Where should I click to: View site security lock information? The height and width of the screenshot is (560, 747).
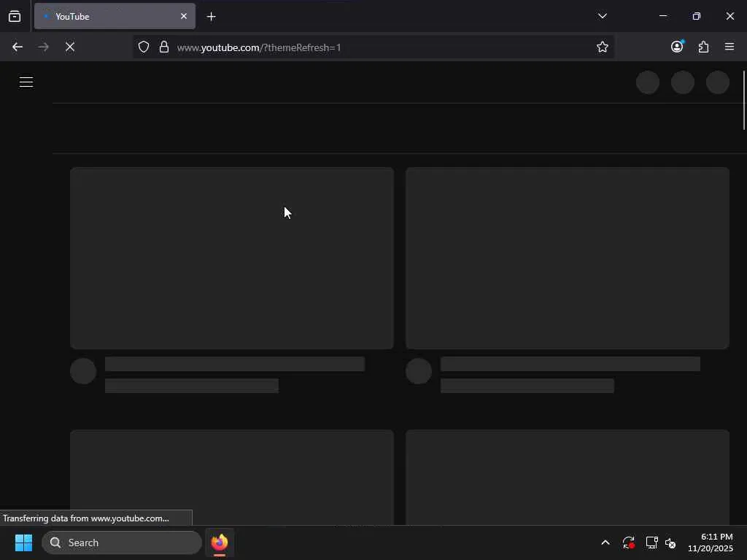164,47
